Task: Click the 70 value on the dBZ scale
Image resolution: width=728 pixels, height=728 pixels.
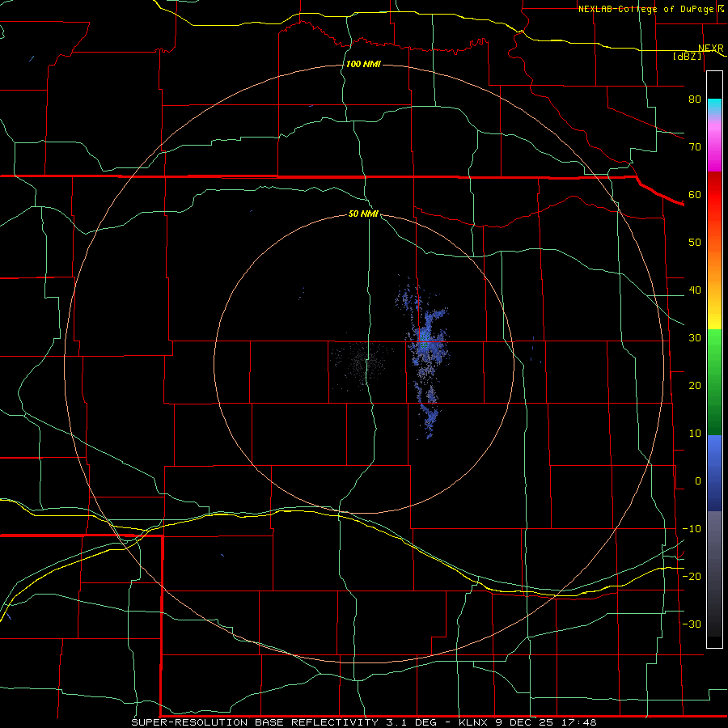Action: [695, 146]
